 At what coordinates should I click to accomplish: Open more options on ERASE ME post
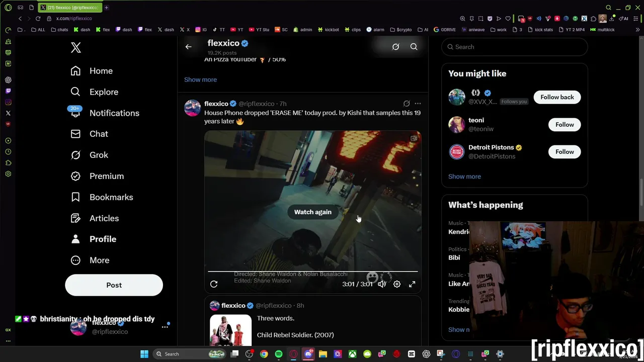point(418,104)
